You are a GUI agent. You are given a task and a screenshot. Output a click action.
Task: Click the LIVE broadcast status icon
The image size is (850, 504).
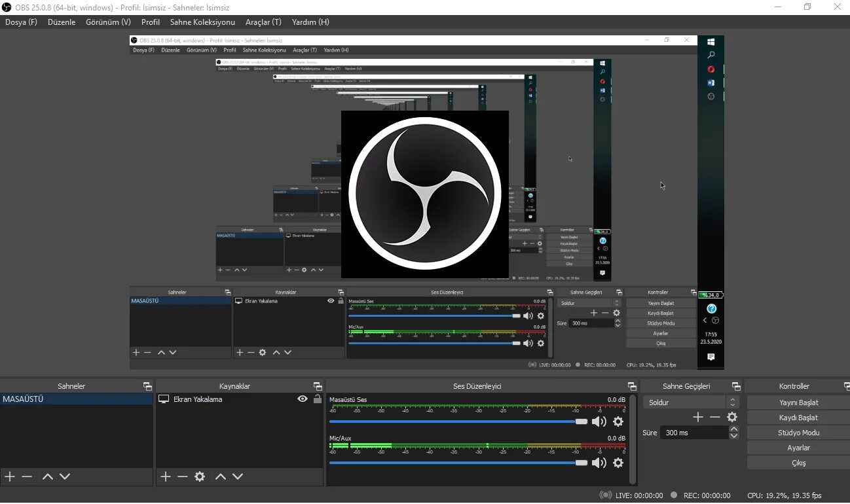(x=606, y=495)
